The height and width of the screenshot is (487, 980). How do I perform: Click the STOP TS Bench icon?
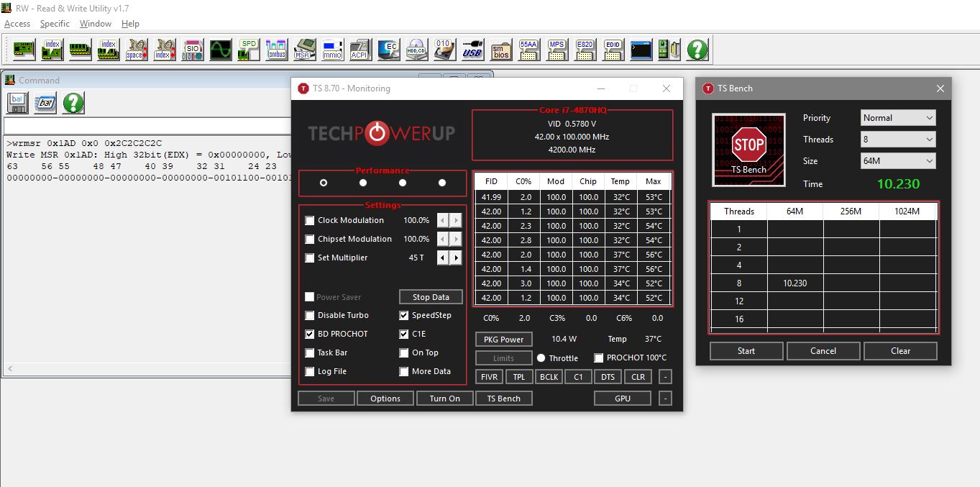click(748, 149)
